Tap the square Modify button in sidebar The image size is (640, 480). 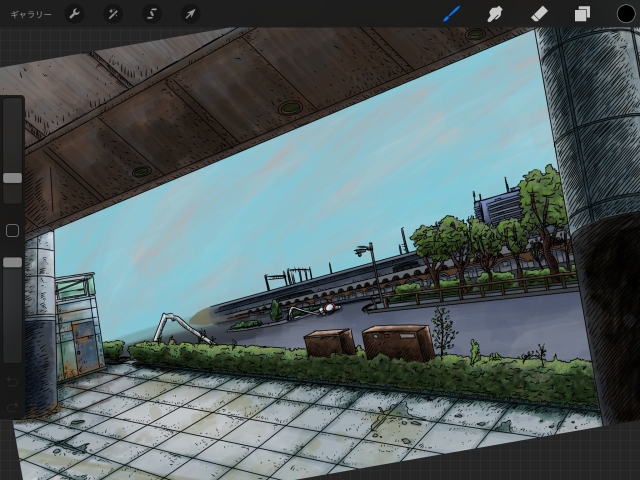click(12, 231)
